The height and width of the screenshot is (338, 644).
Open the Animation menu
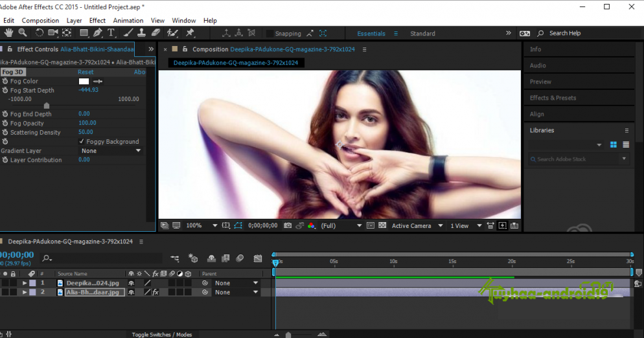pyautogui.click(x=128, y=21)
